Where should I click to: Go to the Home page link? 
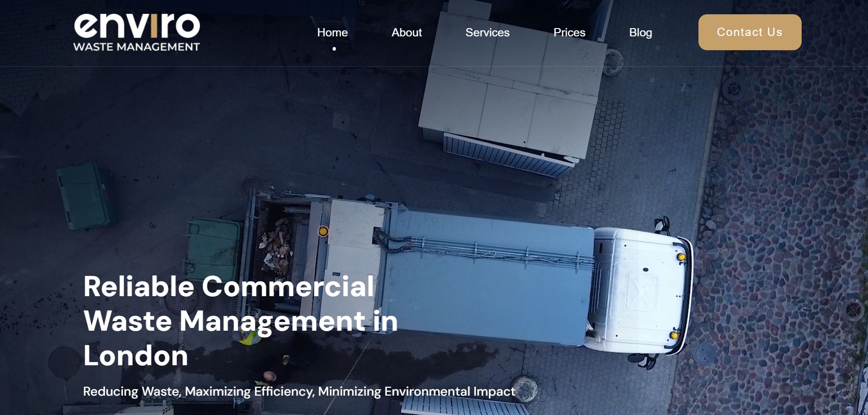pos(332,33)
